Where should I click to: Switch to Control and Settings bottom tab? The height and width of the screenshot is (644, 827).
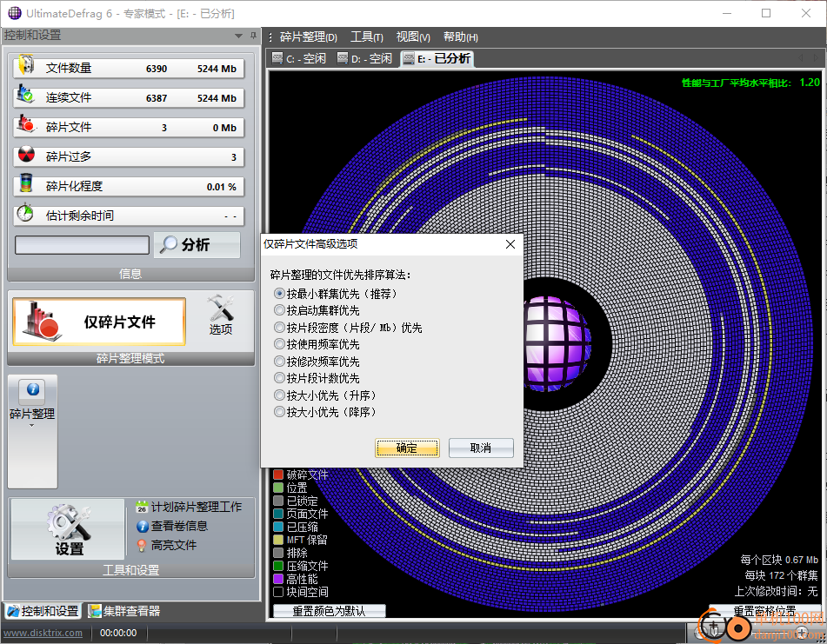(43, 611)
